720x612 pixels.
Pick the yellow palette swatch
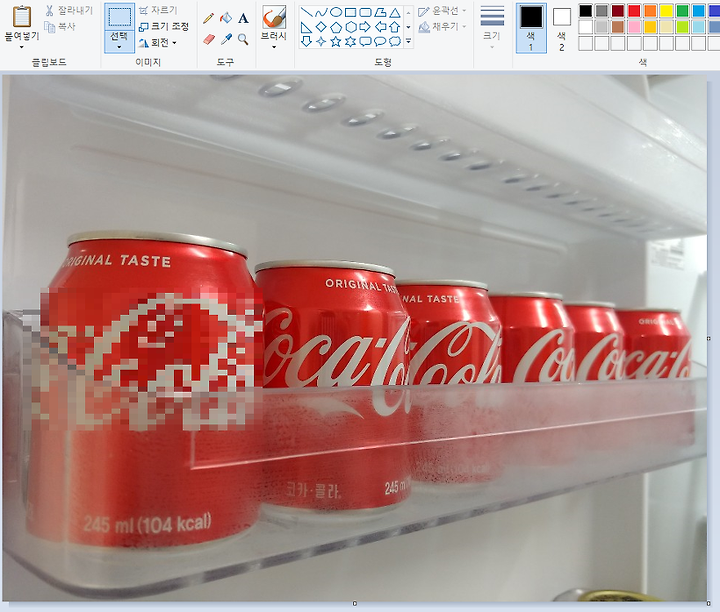(x=666, y=11)
